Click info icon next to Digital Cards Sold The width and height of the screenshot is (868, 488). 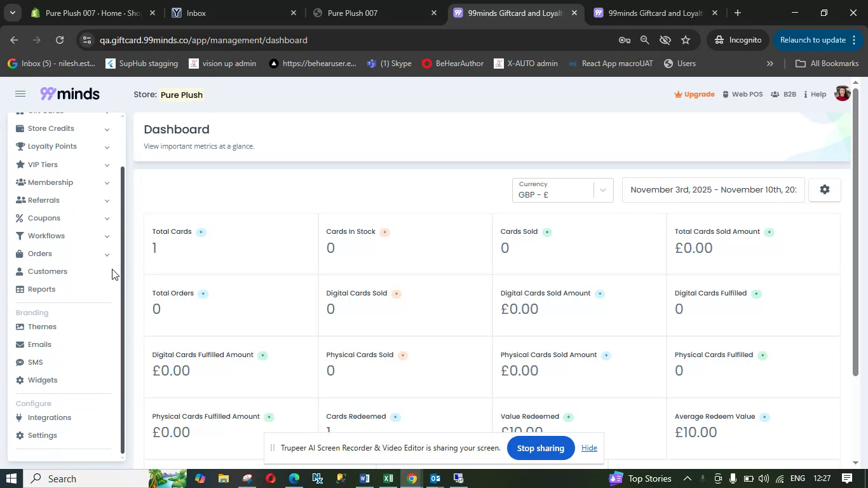[x=396, y=294]
